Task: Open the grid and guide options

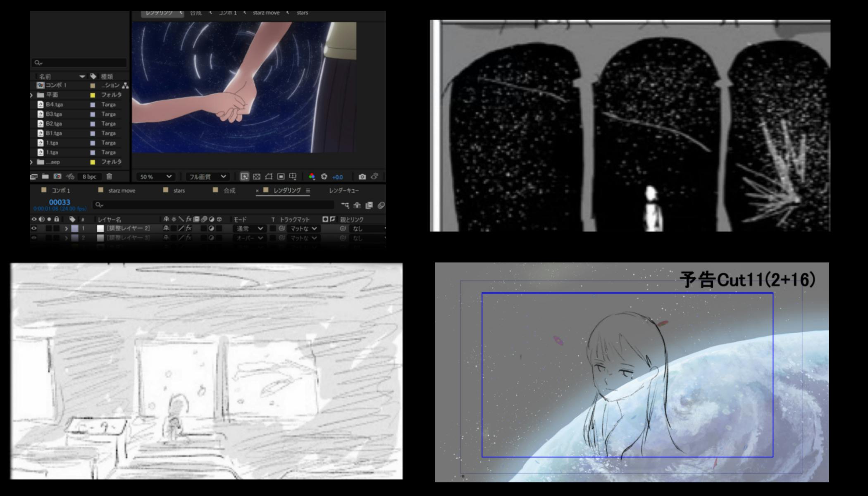Action: click(x=293, y=176)
